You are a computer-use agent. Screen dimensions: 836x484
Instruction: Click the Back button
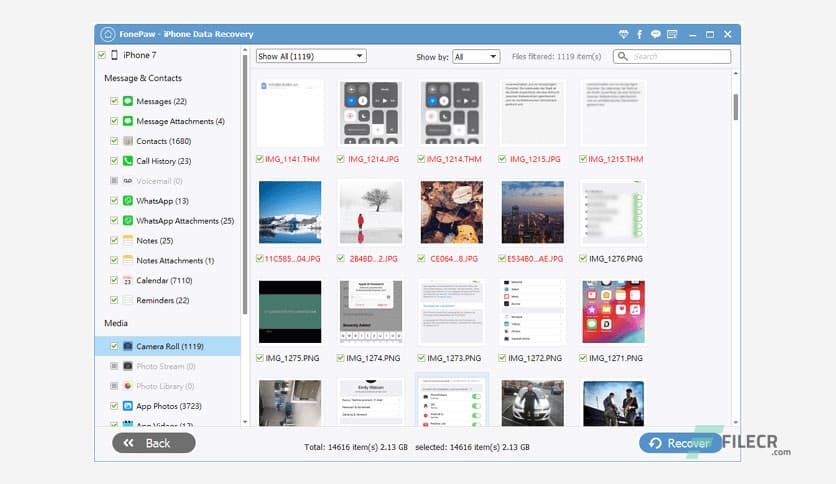154,443
